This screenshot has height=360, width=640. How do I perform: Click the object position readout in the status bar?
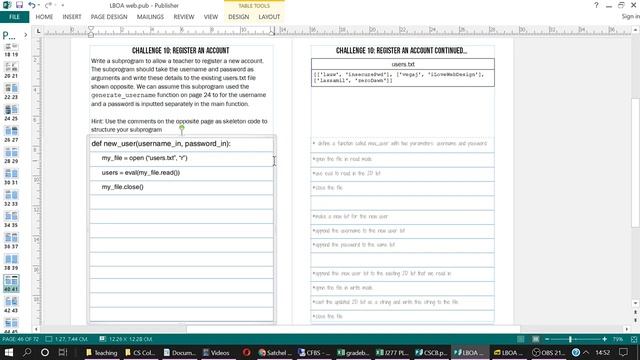[x=67, y=339]
